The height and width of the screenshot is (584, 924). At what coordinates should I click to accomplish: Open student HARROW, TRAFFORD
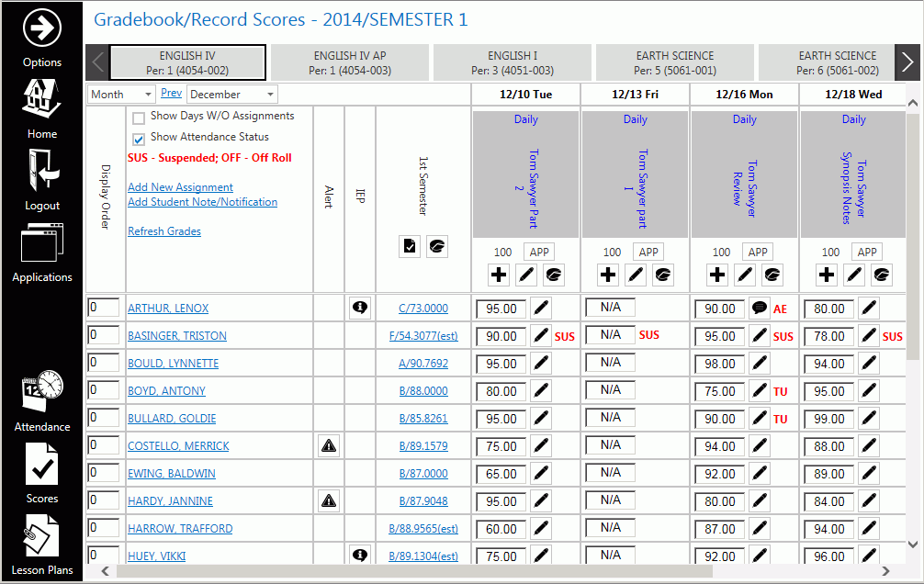[x=180, y=529]
